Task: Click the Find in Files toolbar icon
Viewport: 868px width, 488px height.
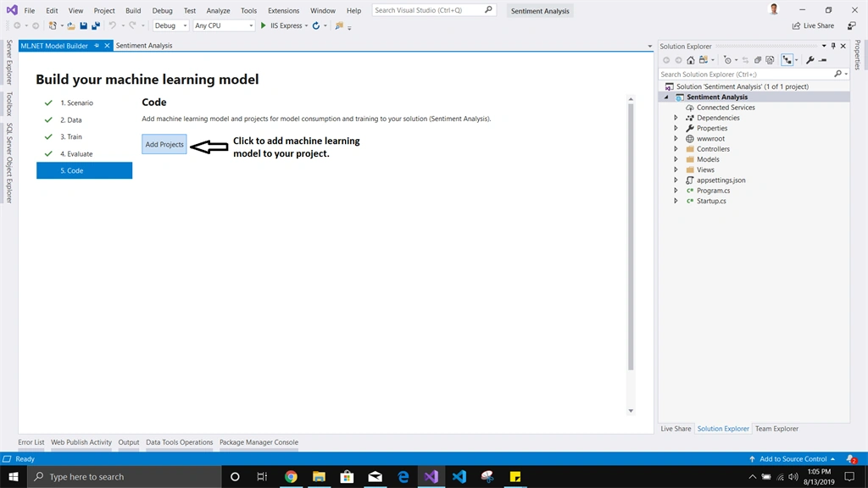Action: [x=339, y=25]
